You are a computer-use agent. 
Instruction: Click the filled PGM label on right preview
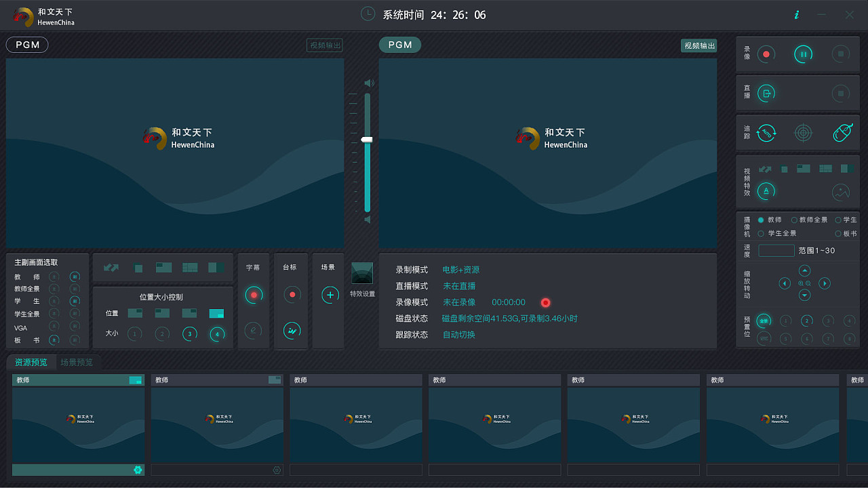[x=400, y=45]
